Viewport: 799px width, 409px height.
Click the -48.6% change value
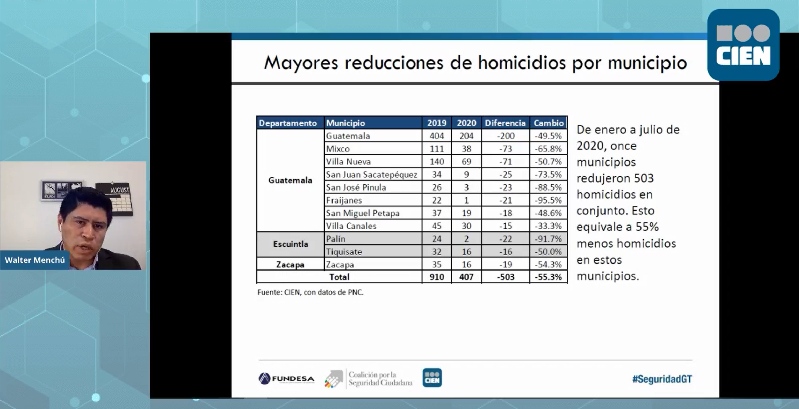549,213
